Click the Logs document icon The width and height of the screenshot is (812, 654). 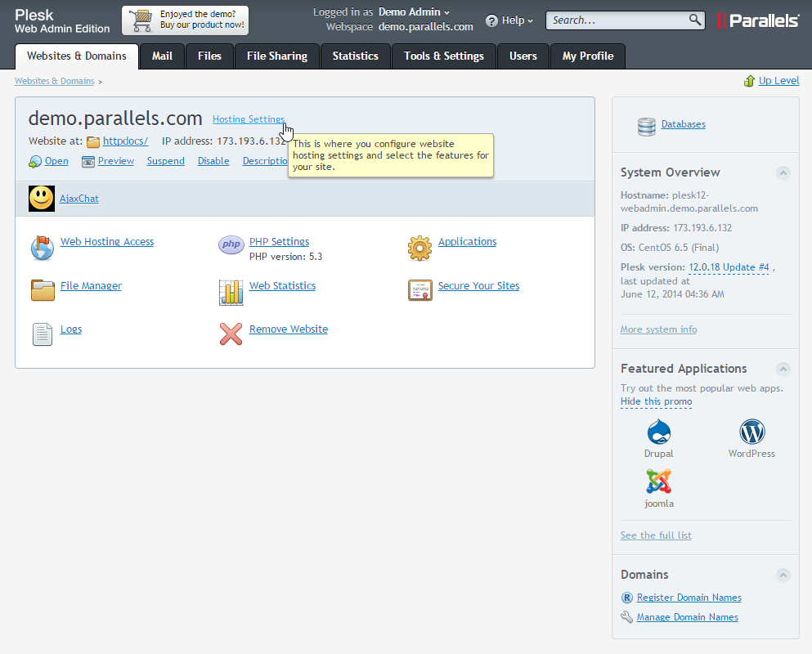click(43, 334)
